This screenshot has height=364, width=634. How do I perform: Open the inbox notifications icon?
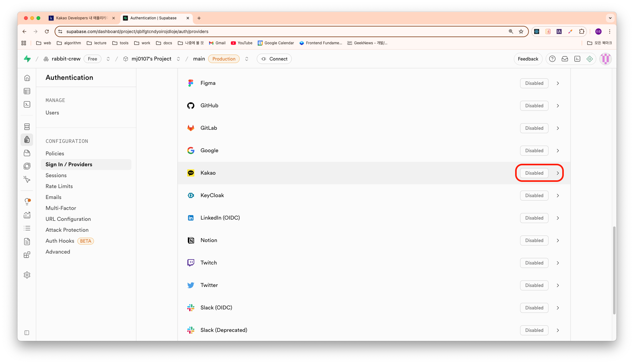click(x=565, y=59)
